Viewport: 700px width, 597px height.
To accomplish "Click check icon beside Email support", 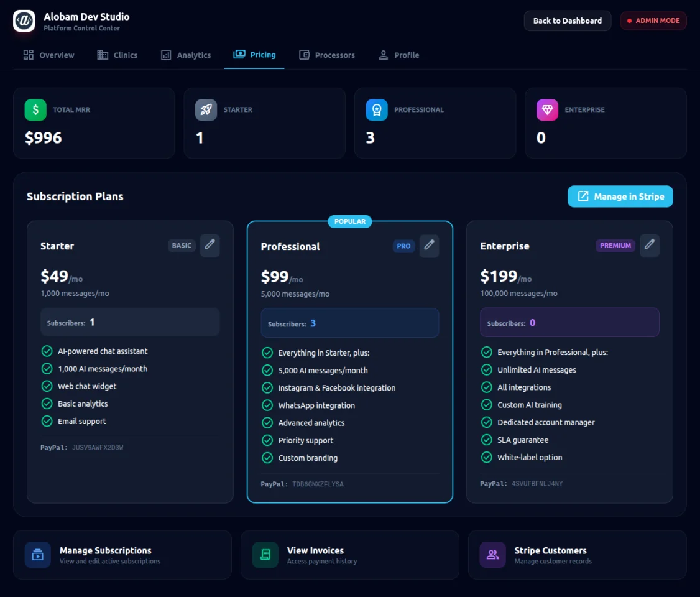I will click(x=47, y=421).
